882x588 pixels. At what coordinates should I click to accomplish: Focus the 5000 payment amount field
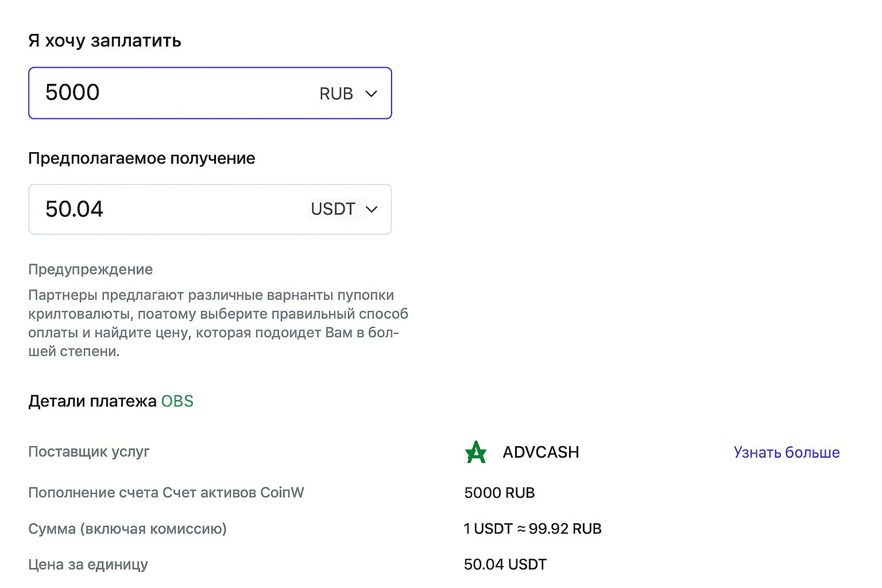172,93
